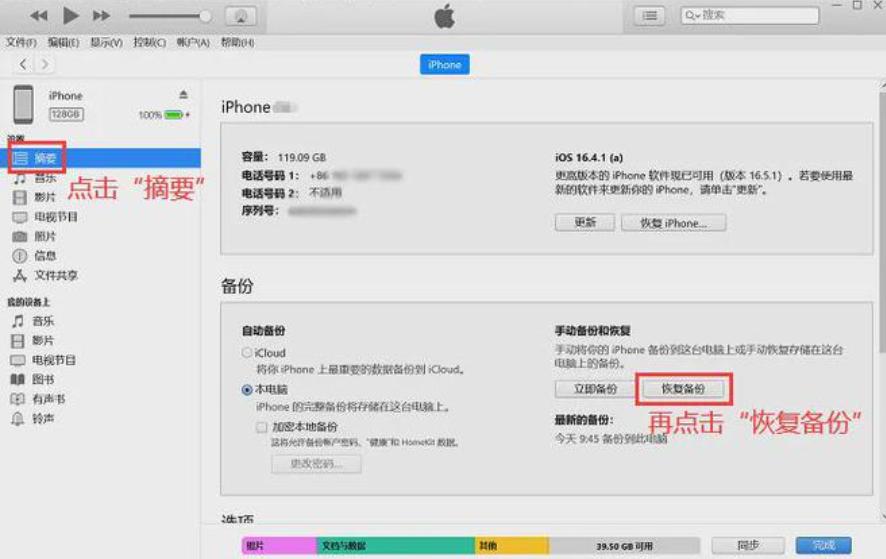Click the iOS 16.4.1 (a) version text
Screen dimensions: 886x559
point(589,158)
